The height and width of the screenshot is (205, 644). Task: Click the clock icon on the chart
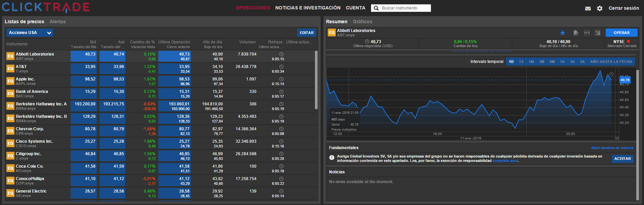tap(611, 74)
